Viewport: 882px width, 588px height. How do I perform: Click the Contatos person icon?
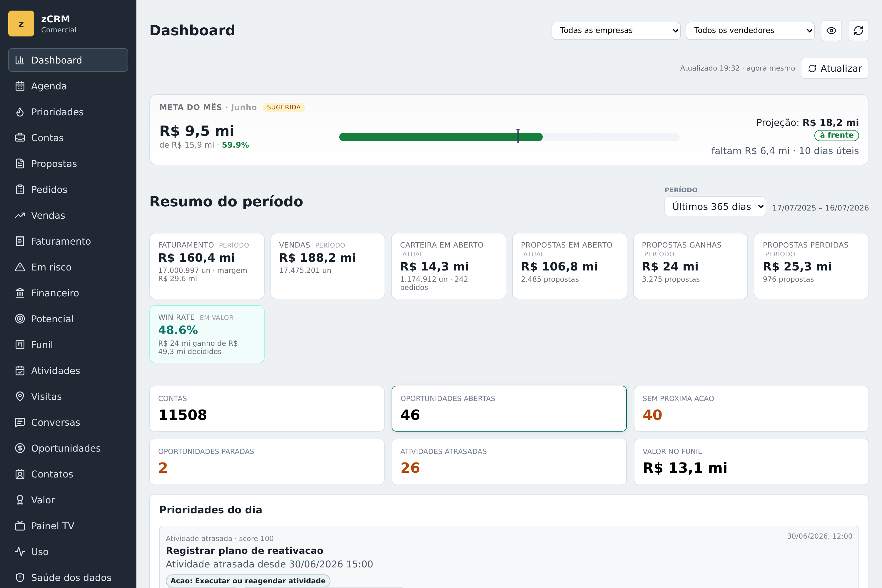(x=20, y=474)
